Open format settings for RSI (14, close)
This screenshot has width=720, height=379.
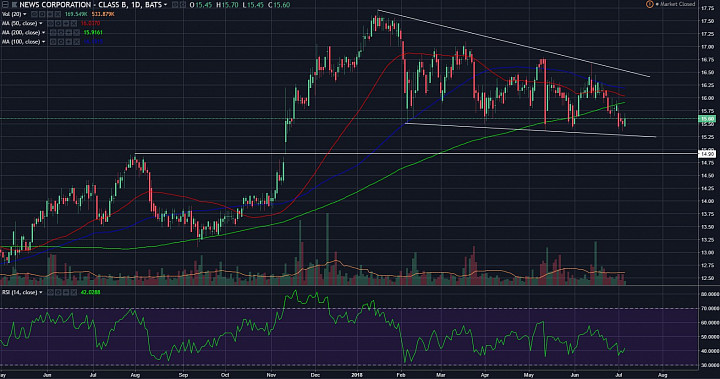point(58,292)
